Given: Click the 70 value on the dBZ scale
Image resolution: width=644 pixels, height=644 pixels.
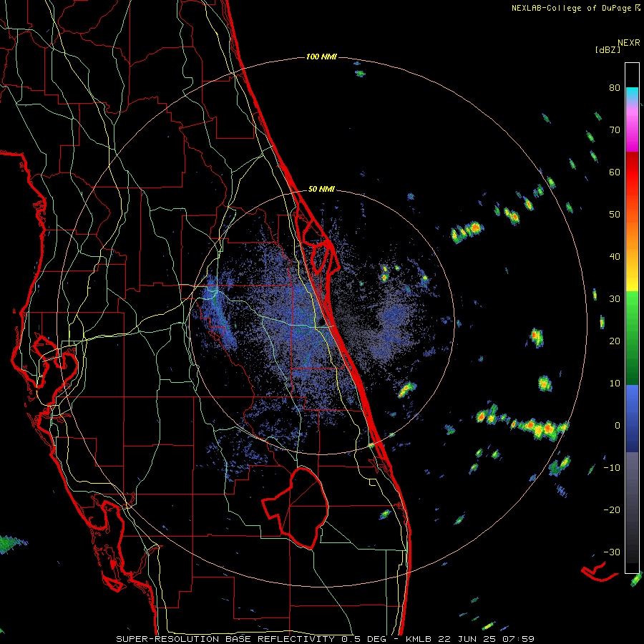Looking at the screenshot, I should (x=615, y=130).
